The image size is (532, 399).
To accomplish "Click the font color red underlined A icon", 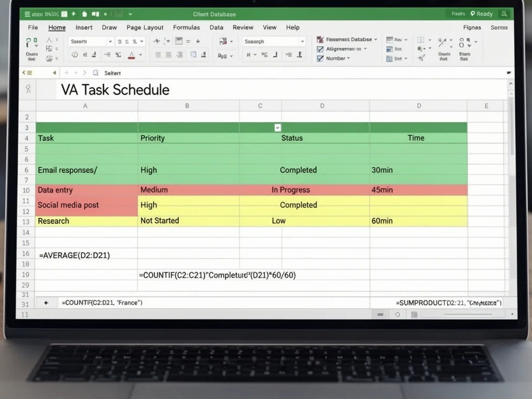I will click(x=131, y=55).
